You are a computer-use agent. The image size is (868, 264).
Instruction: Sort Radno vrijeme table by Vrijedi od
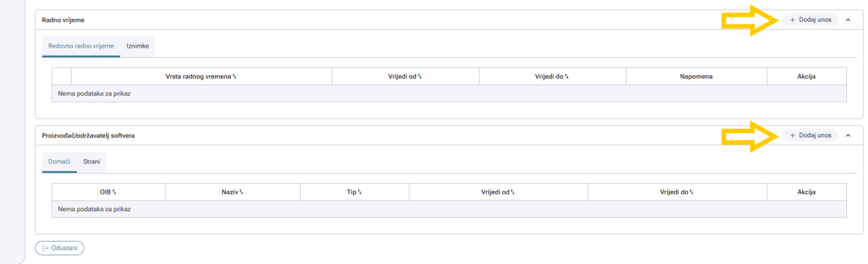pos(420,77)
